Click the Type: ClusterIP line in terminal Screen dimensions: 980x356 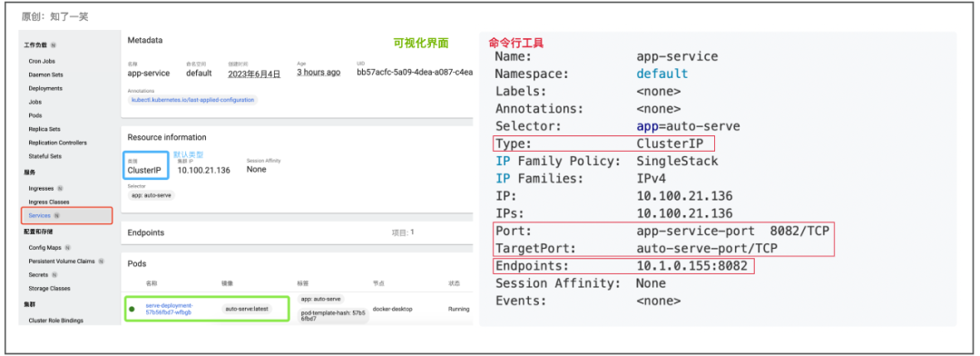pos(603,143)
